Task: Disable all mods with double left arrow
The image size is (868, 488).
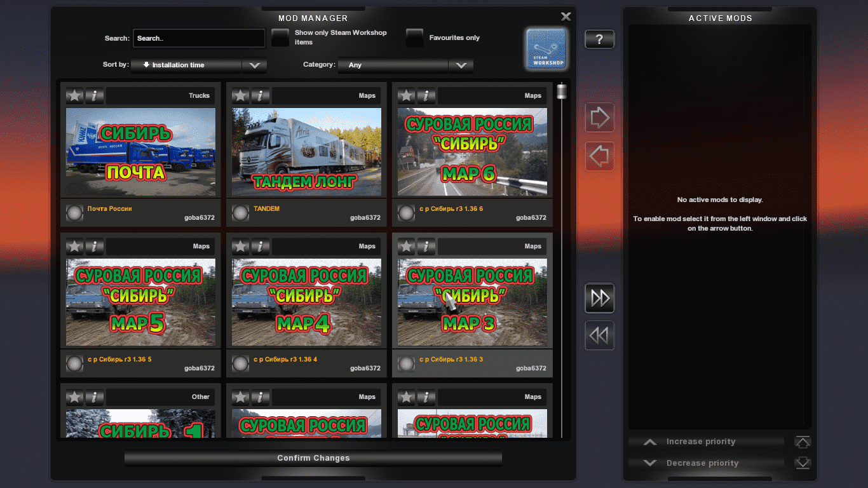Action: pos(599,335)
